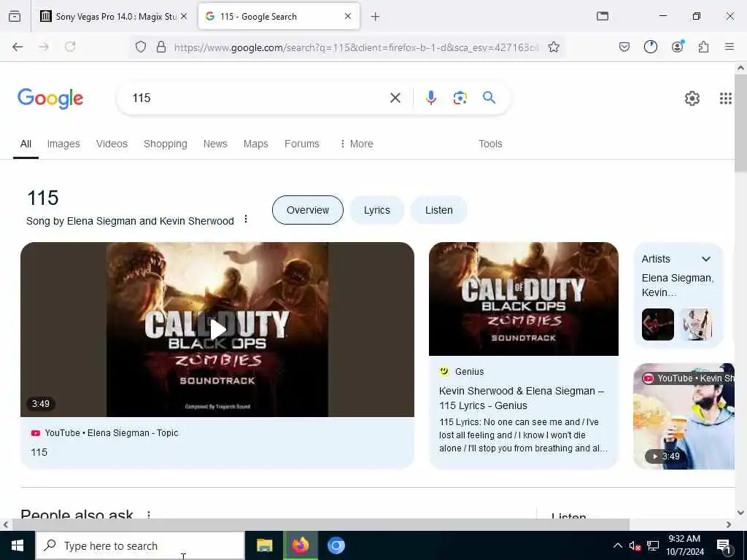Open the Firefox hamburger menu

click(729, 47)
